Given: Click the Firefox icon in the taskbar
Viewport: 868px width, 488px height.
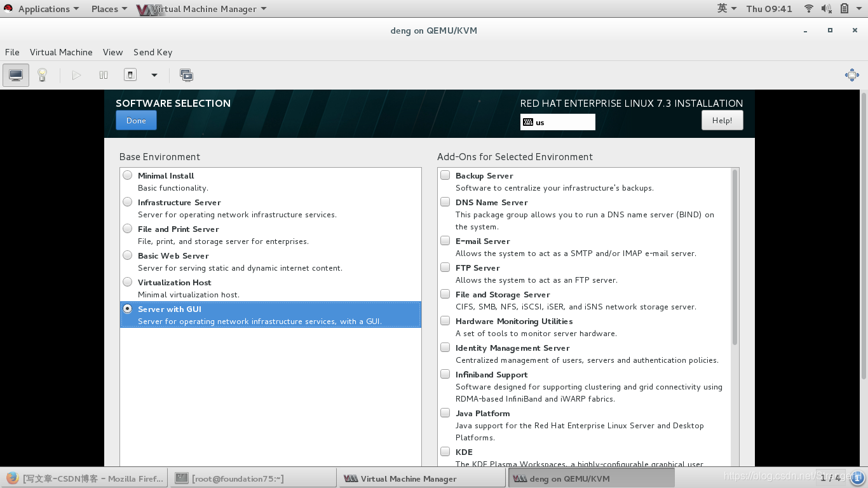Looking at the screenshot, I should coord(12,478).
